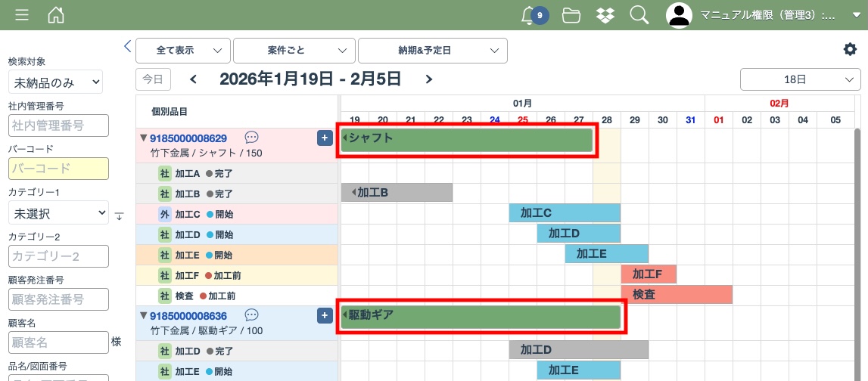868x381 pixels.
Task: Open order link 9185000008636
Action: pyautogui.click(x=188, y=315)
